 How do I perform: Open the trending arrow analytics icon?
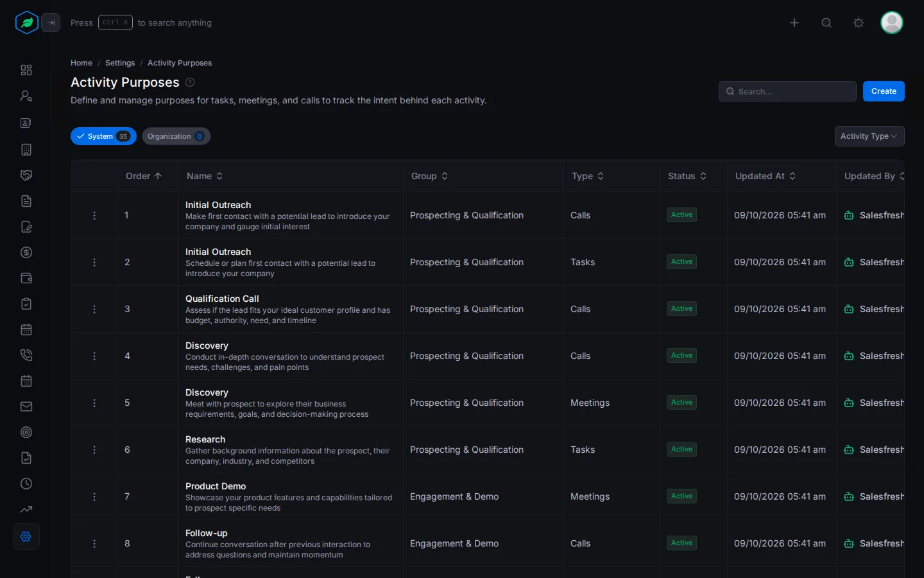click(26, 509)
